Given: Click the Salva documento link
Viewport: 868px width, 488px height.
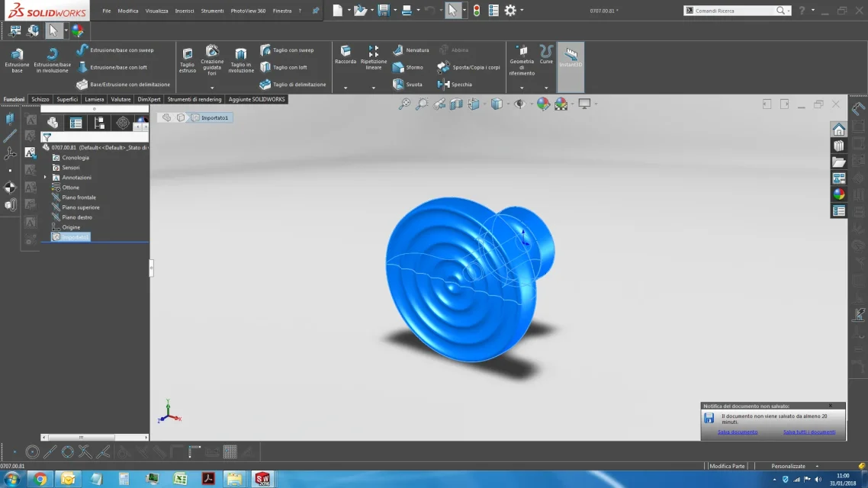Looking at the screenshot, I should [x=738, y=432].
